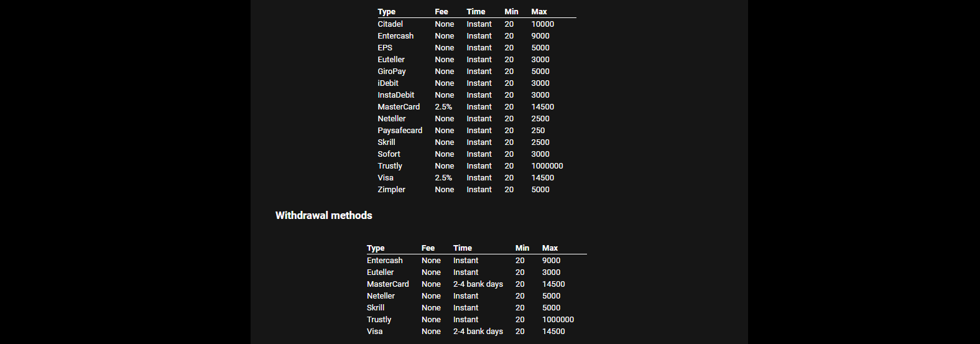The image size is (980, 344).
Task: Click the iDebit deposit method
Action: click(x=388, y=83)
